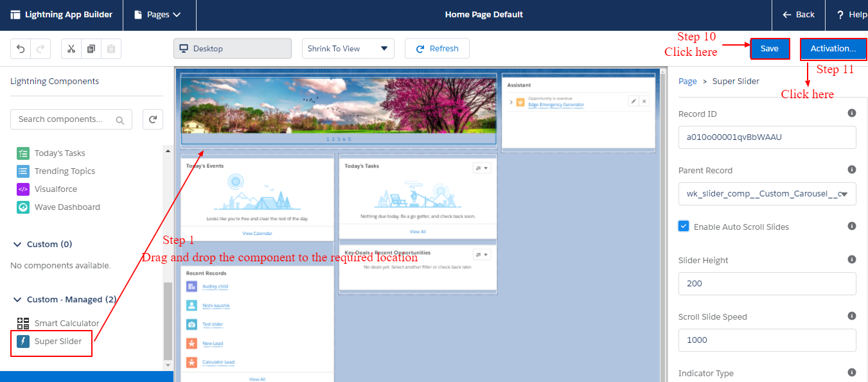Select the Super Slider component icon

click(x=23, y=341)
